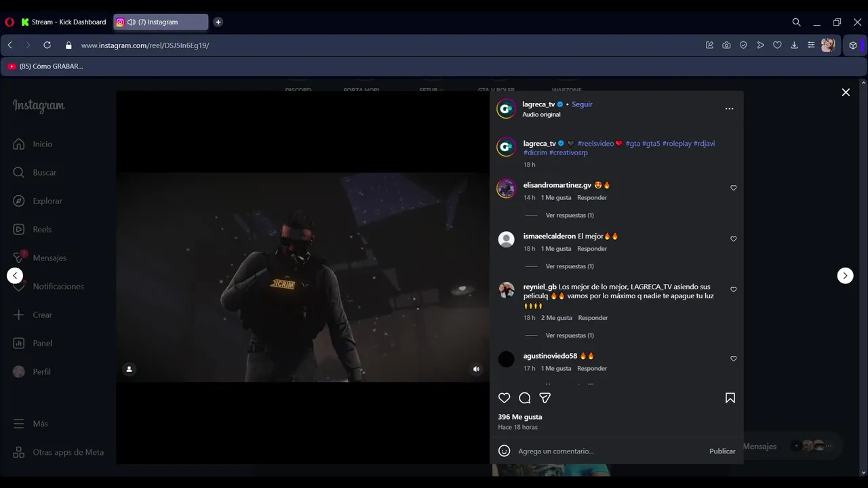Open lagreca_tv profile from the header username
This screenshot has width=868, height=488.
(x=538, y=104)
